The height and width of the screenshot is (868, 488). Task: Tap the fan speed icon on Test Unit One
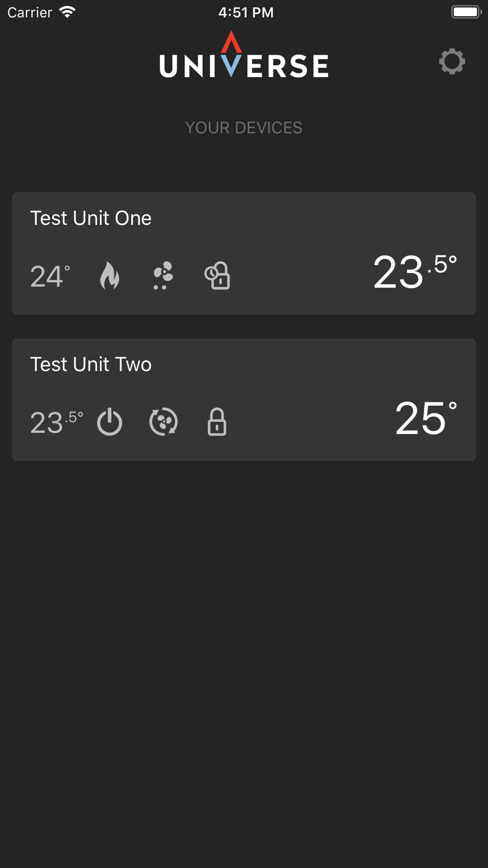pos(163,275)
